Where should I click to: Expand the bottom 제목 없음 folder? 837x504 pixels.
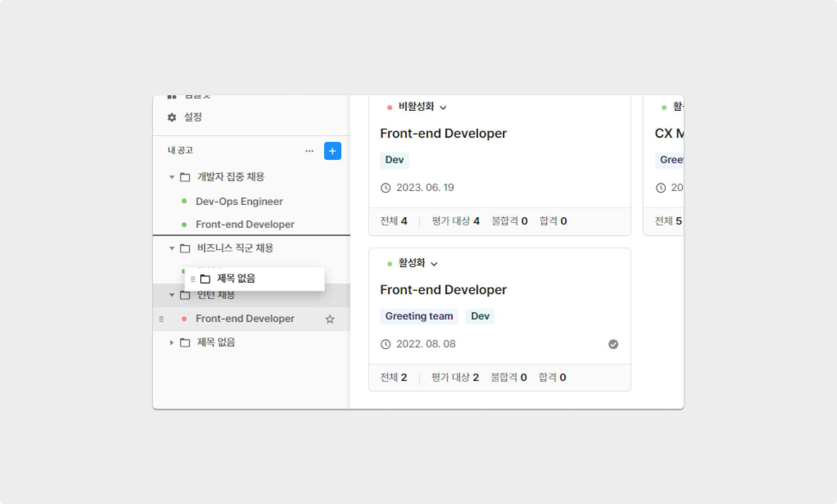pos(172,343)
